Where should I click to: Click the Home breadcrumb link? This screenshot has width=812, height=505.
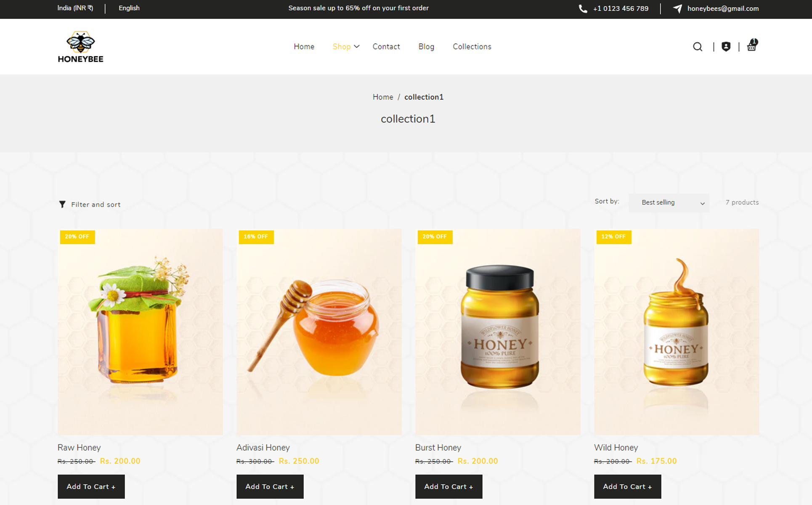coord(383,97)
